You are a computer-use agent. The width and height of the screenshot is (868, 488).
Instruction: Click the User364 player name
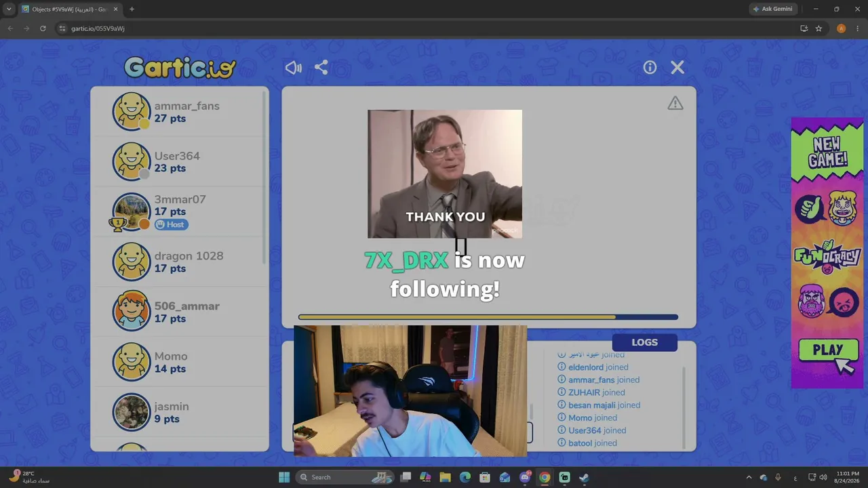[x=177, y=156]
